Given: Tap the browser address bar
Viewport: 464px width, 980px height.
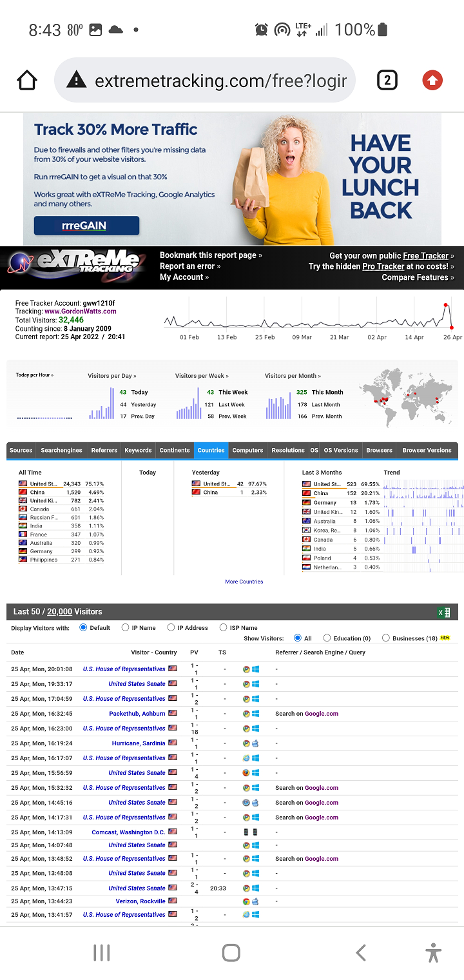Looking at the screenshot, I should 205,81.
